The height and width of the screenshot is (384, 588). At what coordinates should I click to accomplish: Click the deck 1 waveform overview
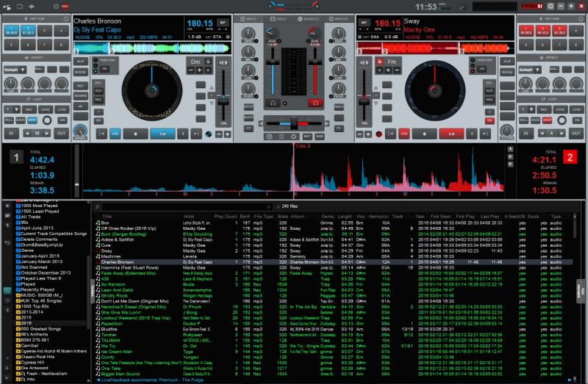[x=152, y=48]
